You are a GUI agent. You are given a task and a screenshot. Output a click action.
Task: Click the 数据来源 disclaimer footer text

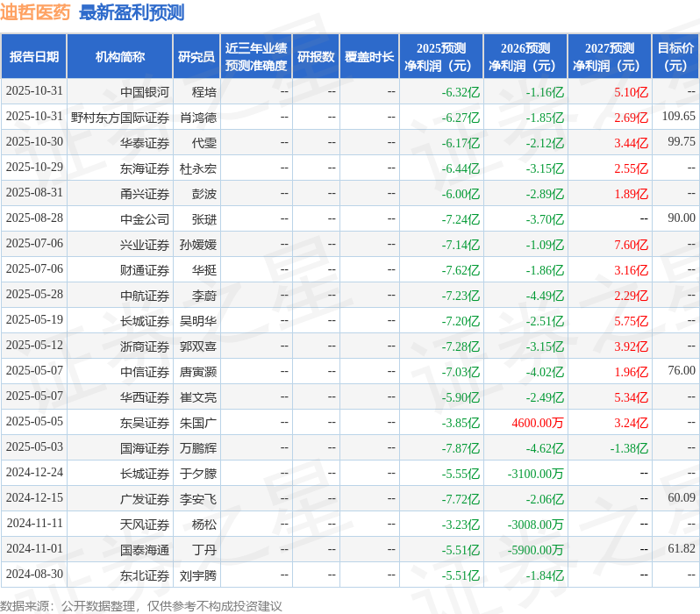[141, 606]
